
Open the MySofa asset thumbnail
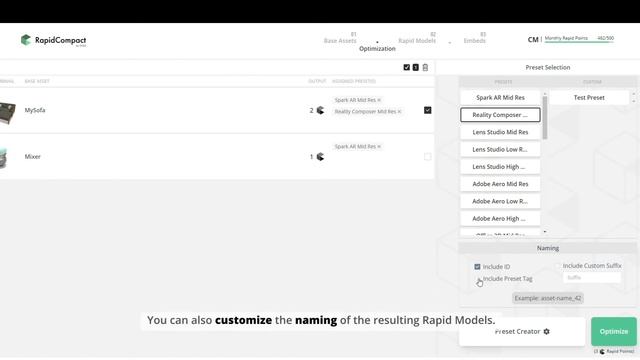coord(8,113)
